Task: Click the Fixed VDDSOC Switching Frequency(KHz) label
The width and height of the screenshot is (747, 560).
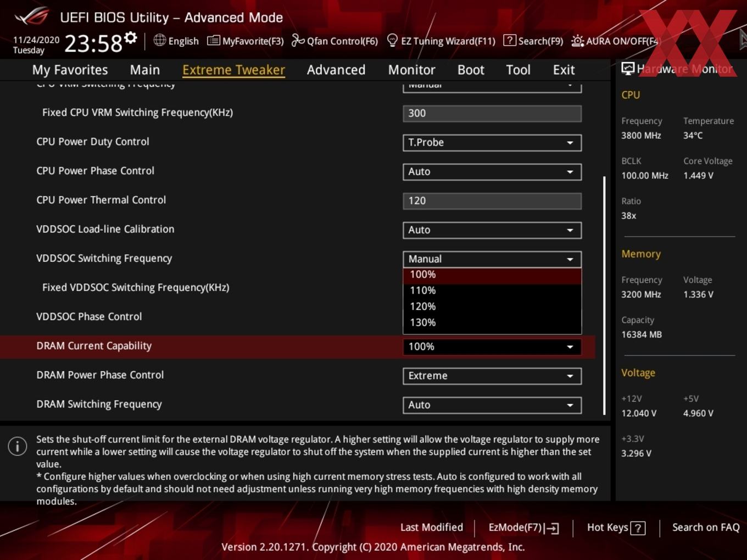Action: tap(136, 288)
